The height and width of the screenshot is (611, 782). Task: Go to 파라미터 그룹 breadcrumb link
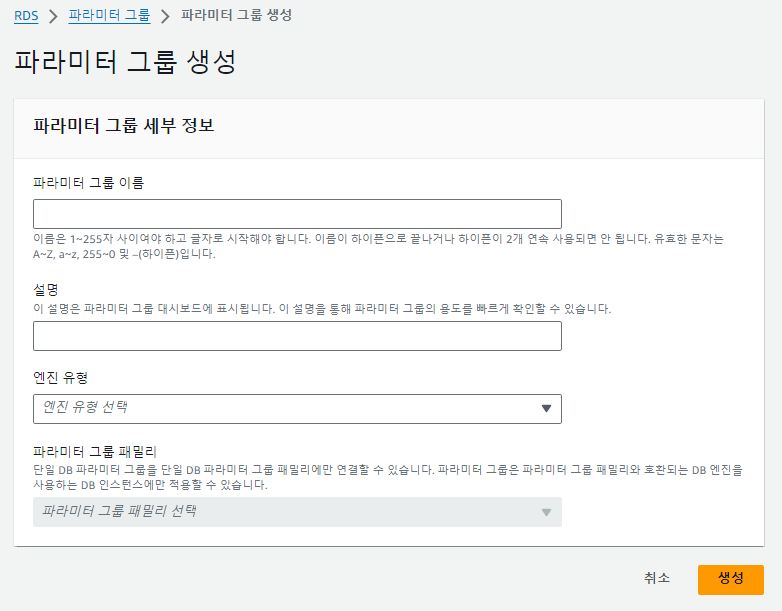point(109,15)
